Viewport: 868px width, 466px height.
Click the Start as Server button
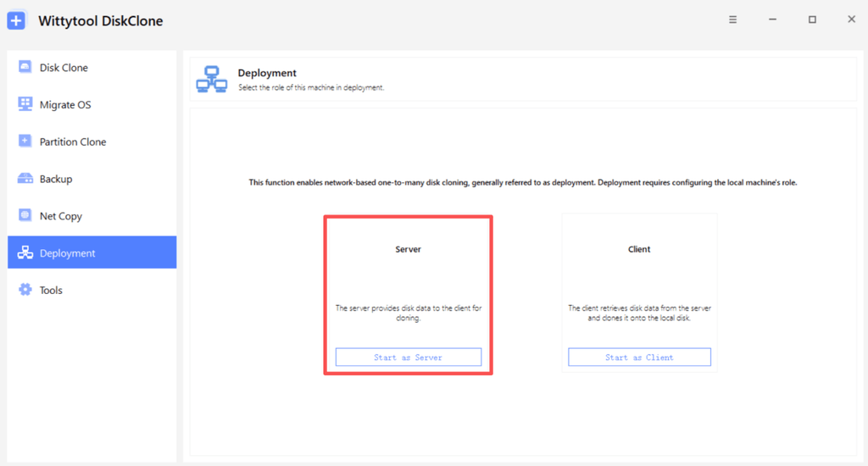pyautogui.click(x=408, y=357)
